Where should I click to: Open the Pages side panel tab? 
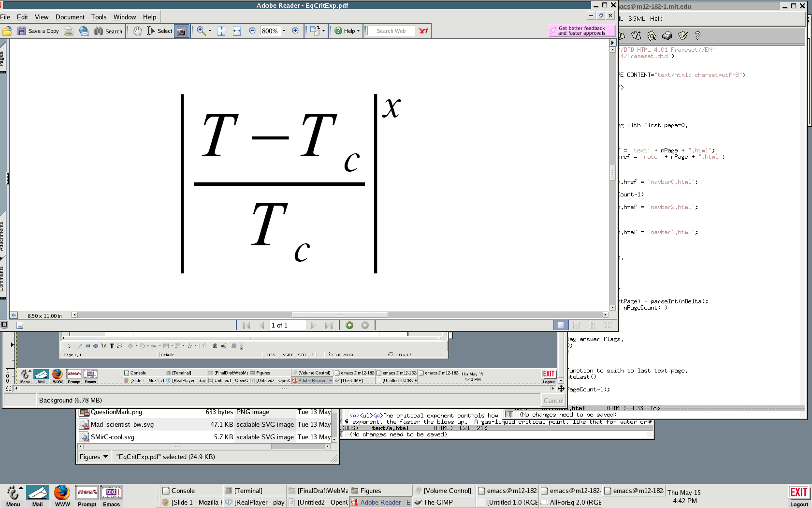tap(2, 59)
